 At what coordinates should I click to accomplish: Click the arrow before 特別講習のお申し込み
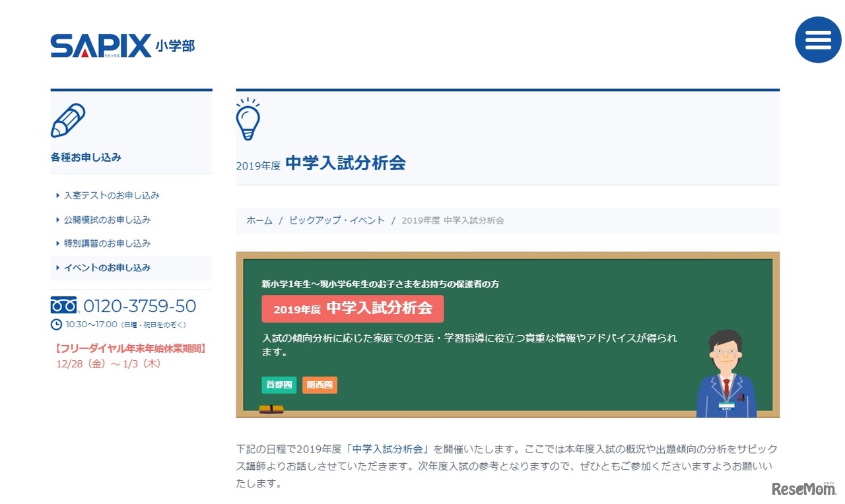(x=58, y=243)
